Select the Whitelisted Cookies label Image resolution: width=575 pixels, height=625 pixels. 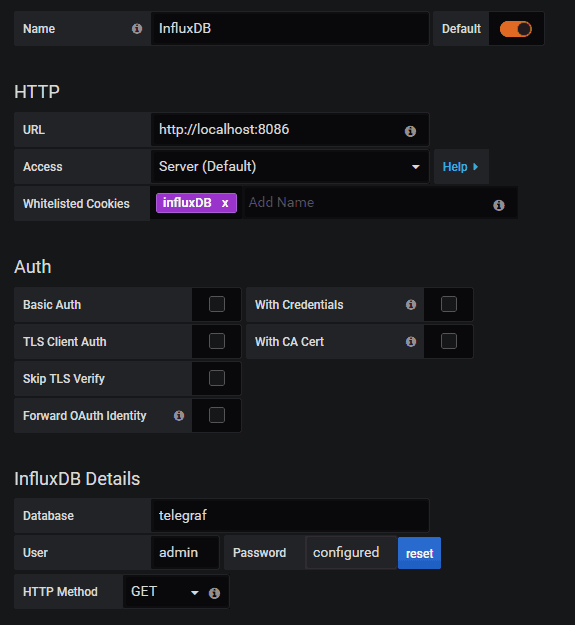76,204
